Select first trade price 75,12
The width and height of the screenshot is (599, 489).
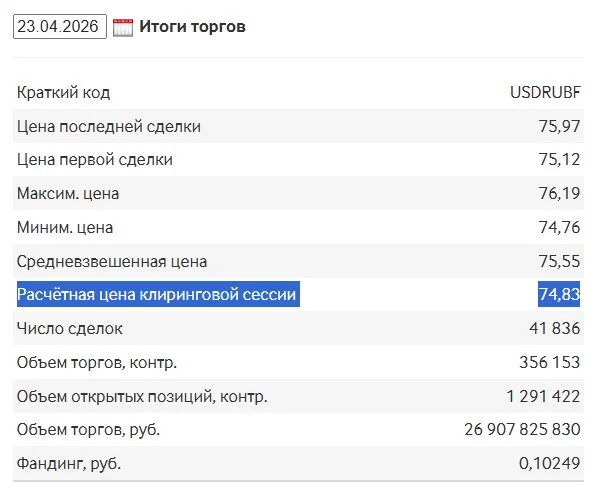(x=559, y=160)
